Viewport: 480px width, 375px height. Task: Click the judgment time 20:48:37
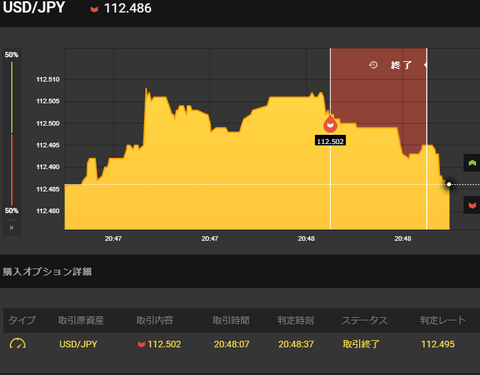pyautogui.click(x=296, y=344)
